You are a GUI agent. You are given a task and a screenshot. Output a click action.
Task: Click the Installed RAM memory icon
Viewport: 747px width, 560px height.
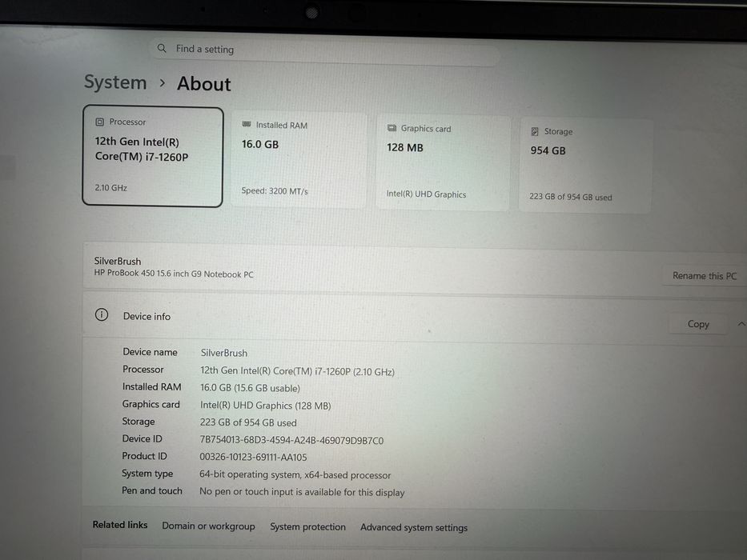click(247, 124)
